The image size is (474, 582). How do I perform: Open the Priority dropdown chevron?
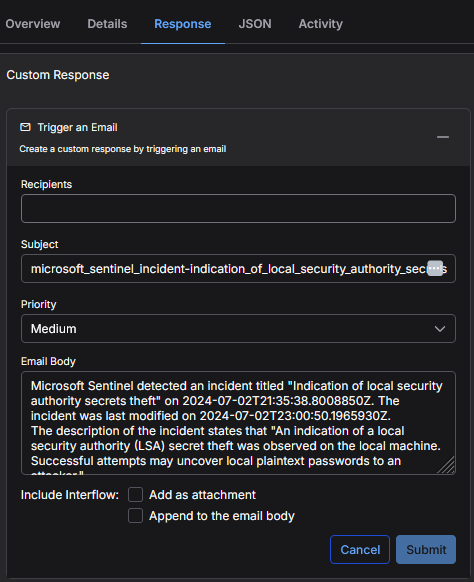(x=440, y=329)
